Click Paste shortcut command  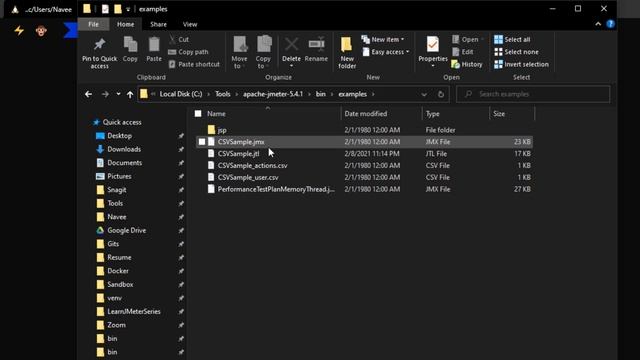pos(194,64)
